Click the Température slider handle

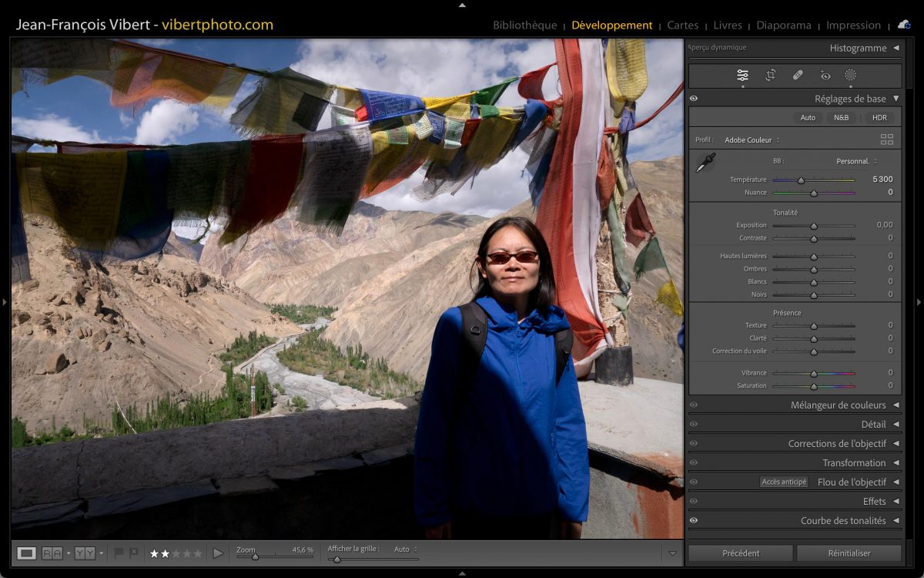tap(801, 180)
